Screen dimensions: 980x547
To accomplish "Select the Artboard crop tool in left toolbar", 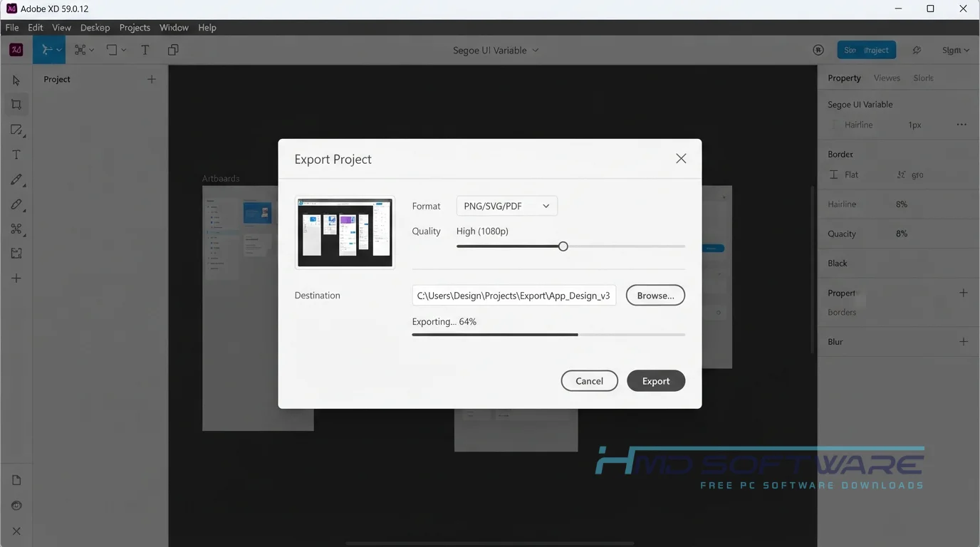I will pyautogui.click(x=16, y=105).
